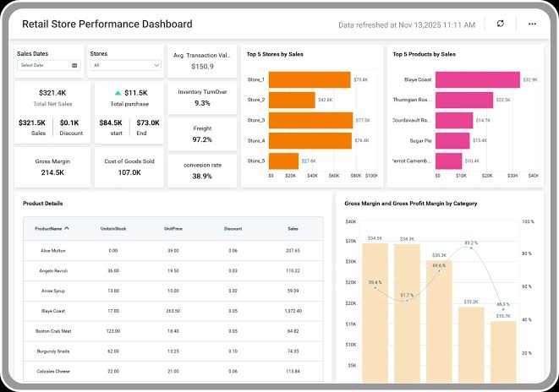559x392 pixels.
Task: Select the Store_4 orange bar
Action: [310, 140]
